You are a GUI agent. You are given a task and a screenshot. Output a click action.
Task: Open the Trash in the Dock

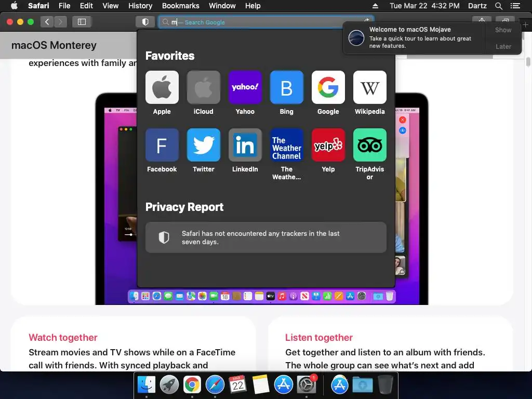pyautogui.click(x=385, y=384)
